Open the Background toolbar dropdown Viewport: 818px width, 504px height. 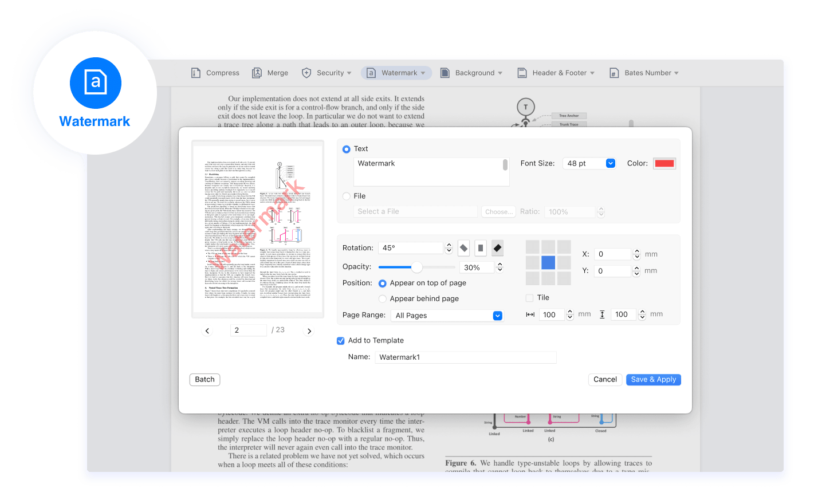tap(471, 73)
